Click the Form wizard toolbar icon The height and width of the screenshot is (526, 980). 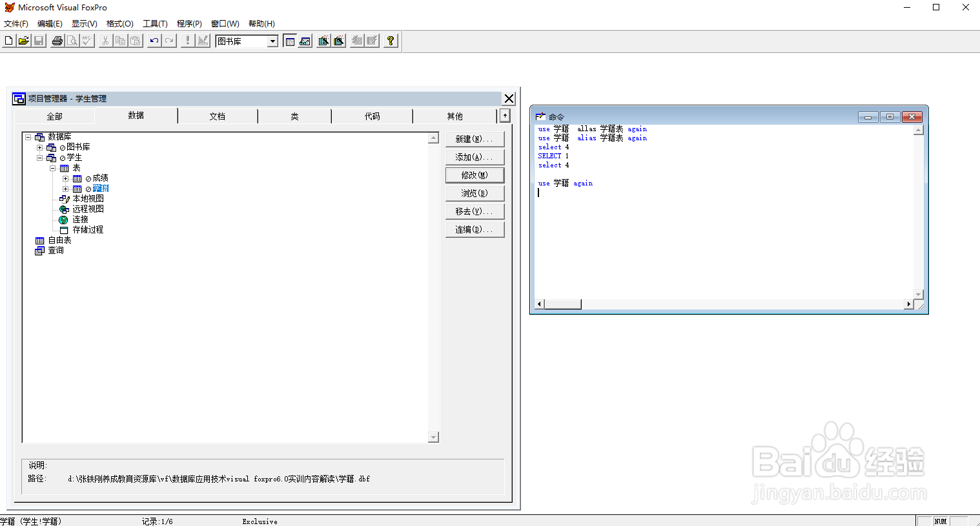pyautogui.click(x=323, y=41)
